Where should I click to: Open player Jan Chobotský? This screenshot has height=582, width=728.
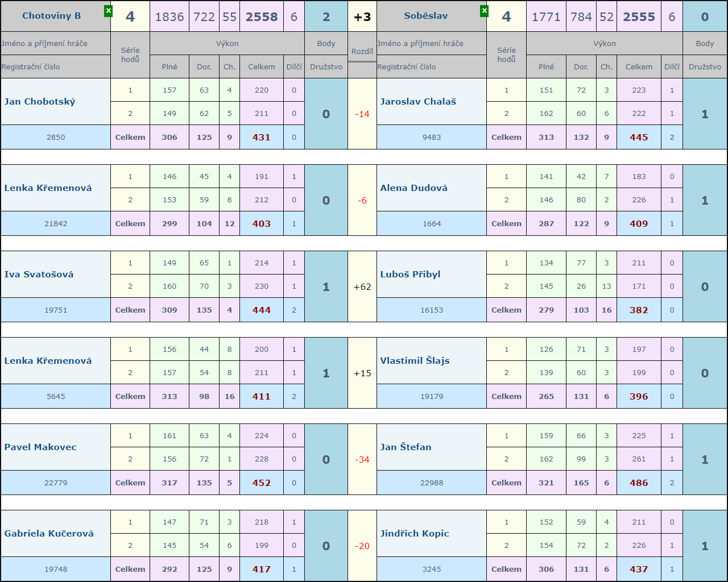click(x=40, y=102)
